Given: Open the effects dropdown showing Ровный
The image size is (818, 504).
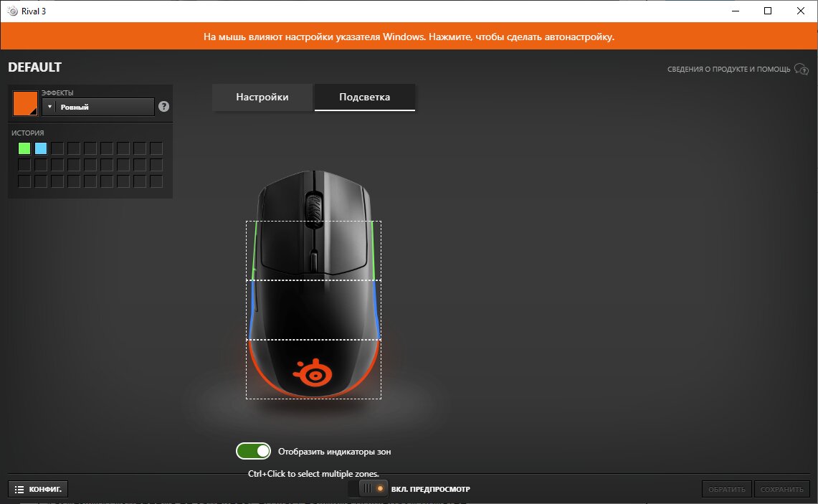Looking at the screenshot, I should tap(98, 107).
